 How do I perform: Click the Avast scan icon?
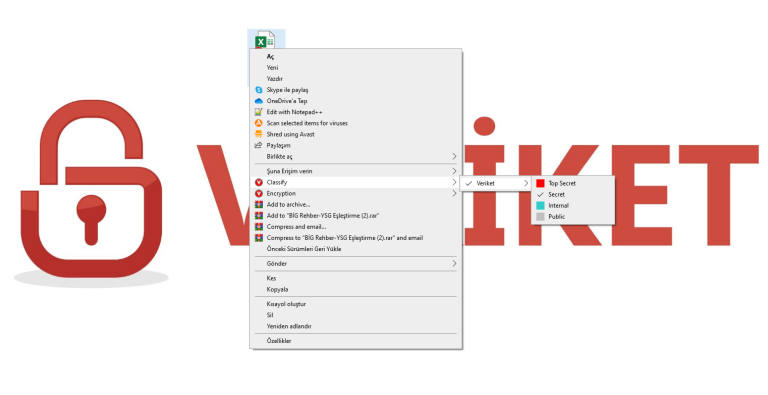point(259,123)
